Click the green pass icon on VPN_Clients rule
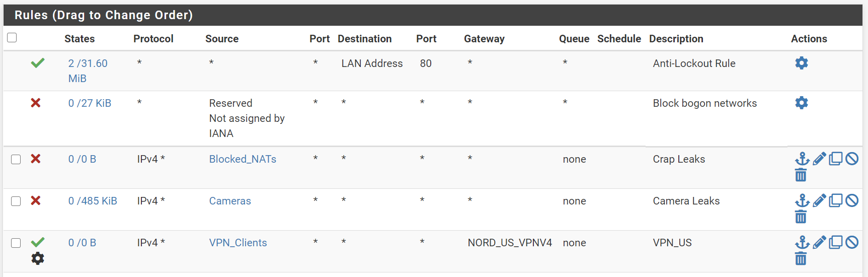This screenshot has height=277, width=868. point(38,242)
